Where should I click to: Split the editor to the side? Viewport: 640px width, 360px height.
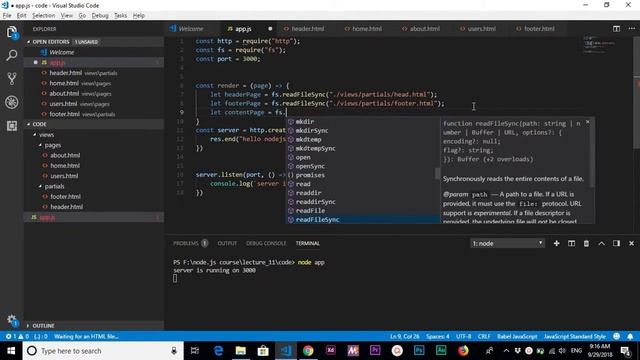(x=616, y=29)
